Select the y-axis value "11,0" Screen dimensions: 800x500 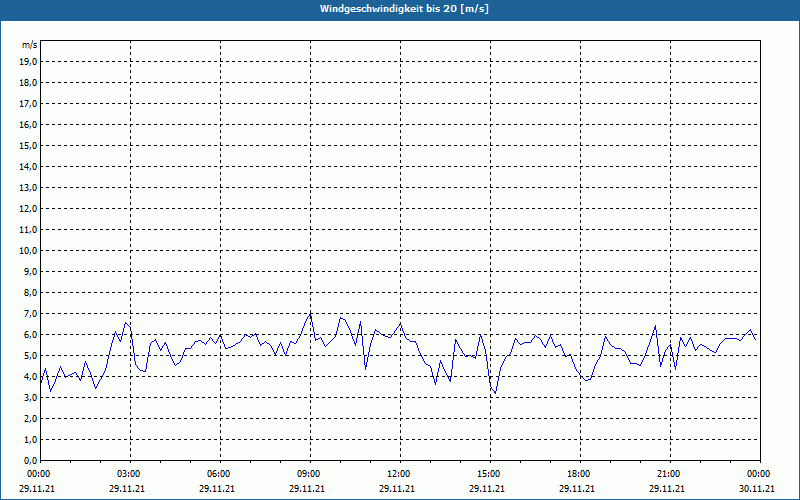point(28,230)
